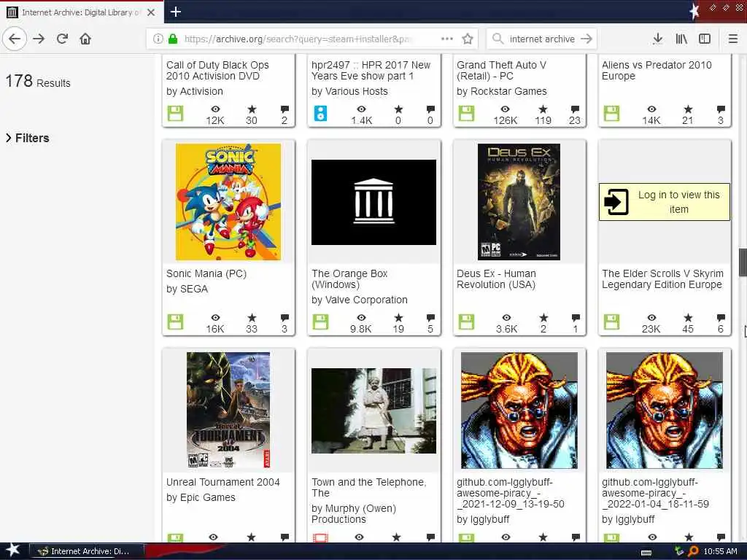Open the library bookshelf icon
This screenshot has width=747, height=560.
(x=681, y=39)
